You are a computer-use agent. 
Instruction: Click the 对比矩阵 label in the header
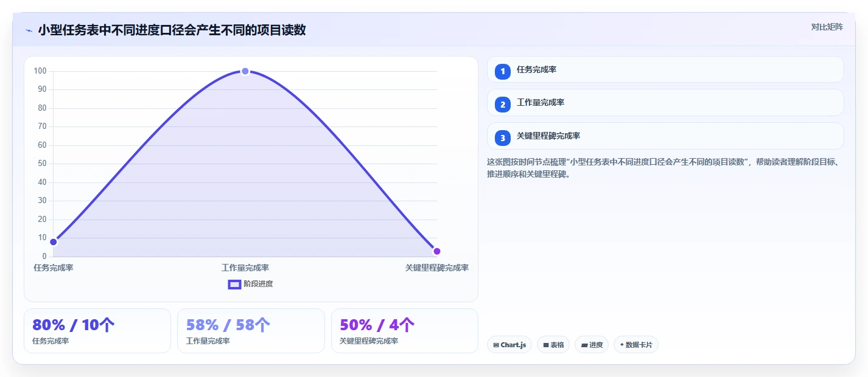pyautogui.click(x=827, y=27)
